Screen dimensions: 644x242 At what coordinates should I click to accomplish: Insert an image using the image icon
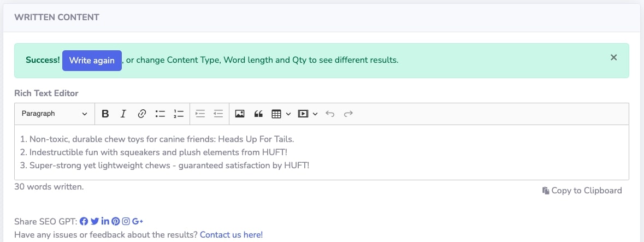[x=240, y=114]
